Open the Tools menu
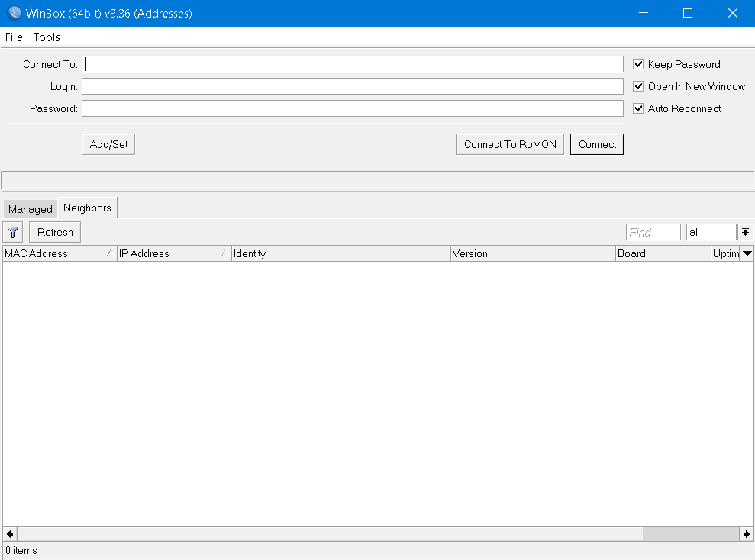Image resolution: width=755 pixels, height=560 pixels. [x=47, y=37]
